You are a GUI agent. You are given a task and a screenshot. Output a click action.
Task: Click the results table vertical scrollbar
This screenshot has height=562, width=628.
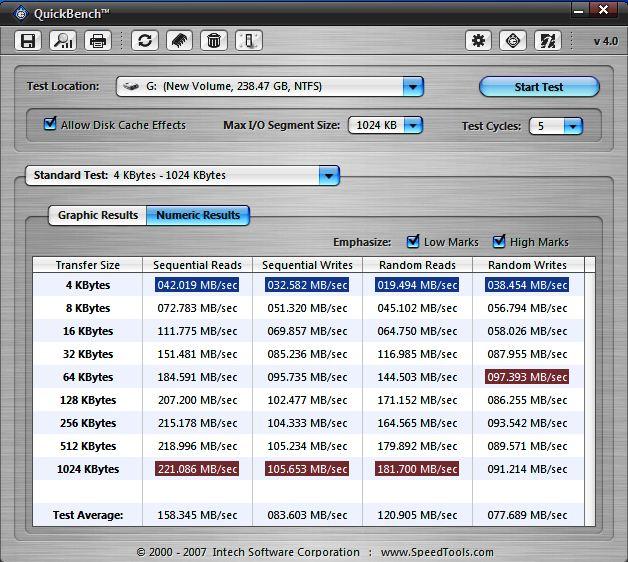pos(589,390)
